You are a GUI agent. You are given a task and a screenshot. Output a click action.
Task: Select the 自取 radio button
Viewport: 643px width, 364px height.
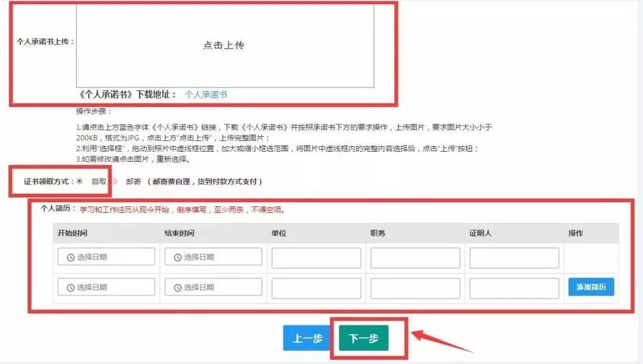point(80,181)
